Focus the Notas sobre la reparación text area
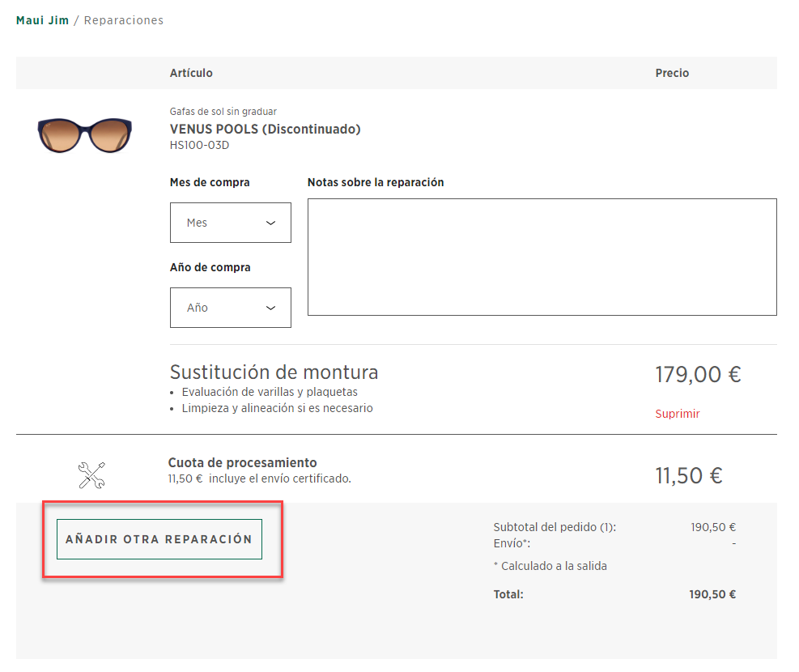 coord(542,257)
